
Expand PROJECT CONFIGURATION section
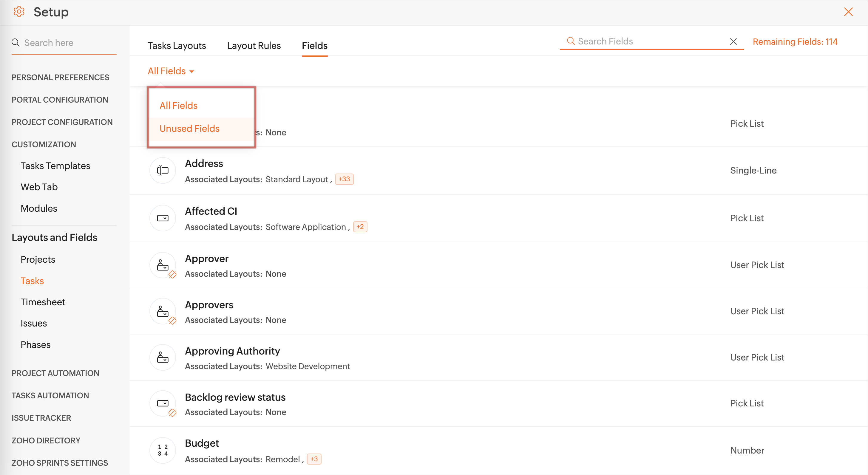point(62,122)
